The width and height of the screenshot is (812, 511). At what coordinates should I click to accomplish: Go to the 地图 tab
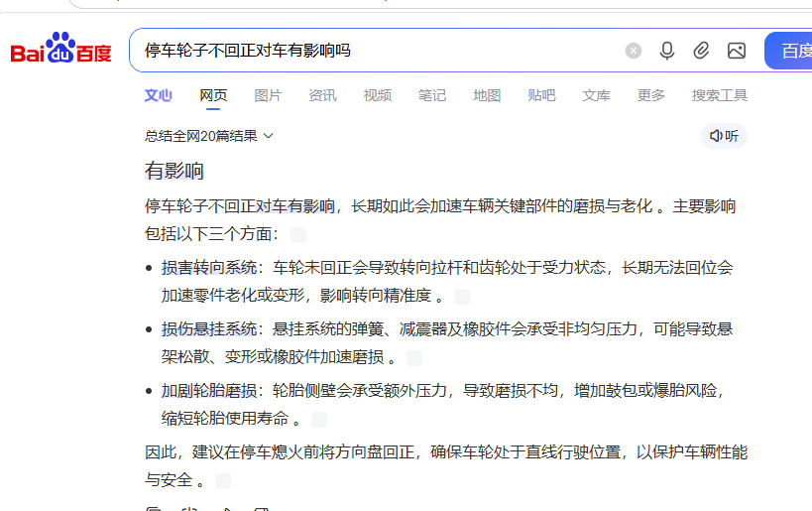(487, 95)
